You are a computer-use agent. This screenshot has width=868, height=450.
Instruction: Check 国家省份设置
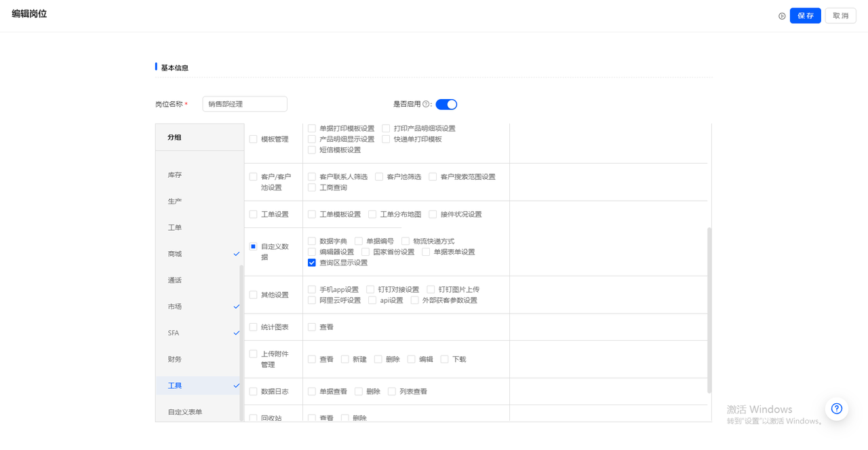pos(366,252)
